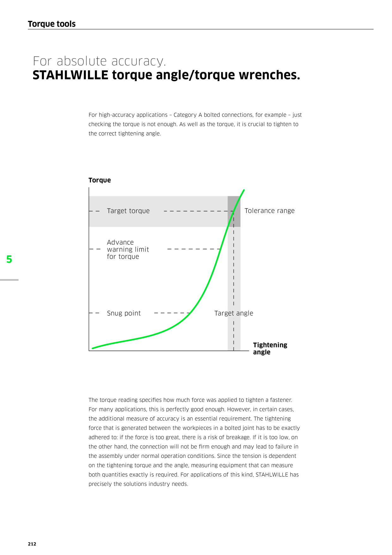Click the intro paragraph about Category A connections

[x=195, y=124]
